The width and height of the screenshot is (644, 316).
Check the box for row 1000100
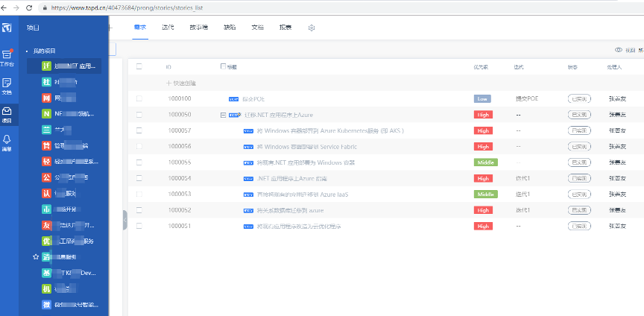(x=139, y=98)
